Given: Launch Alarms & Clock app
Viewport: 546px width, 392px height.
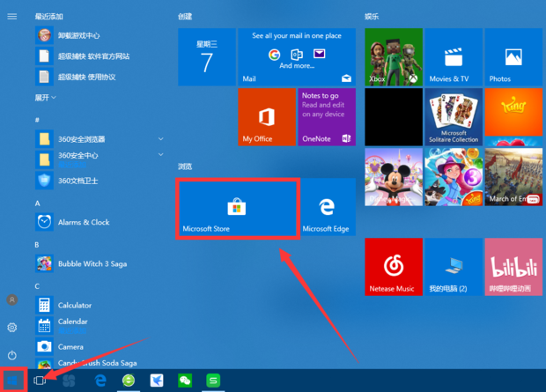Looking at the screenshot, I should (100, 222).
